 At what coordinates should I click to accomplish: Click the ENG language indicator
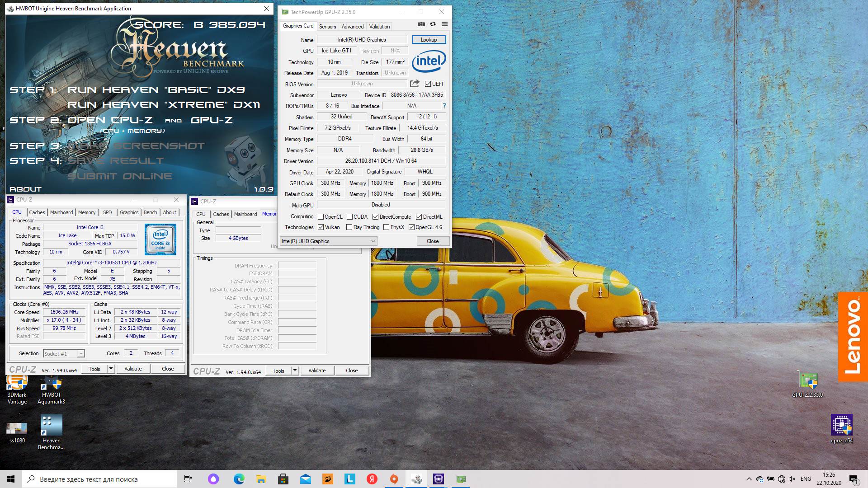(806, 479)
